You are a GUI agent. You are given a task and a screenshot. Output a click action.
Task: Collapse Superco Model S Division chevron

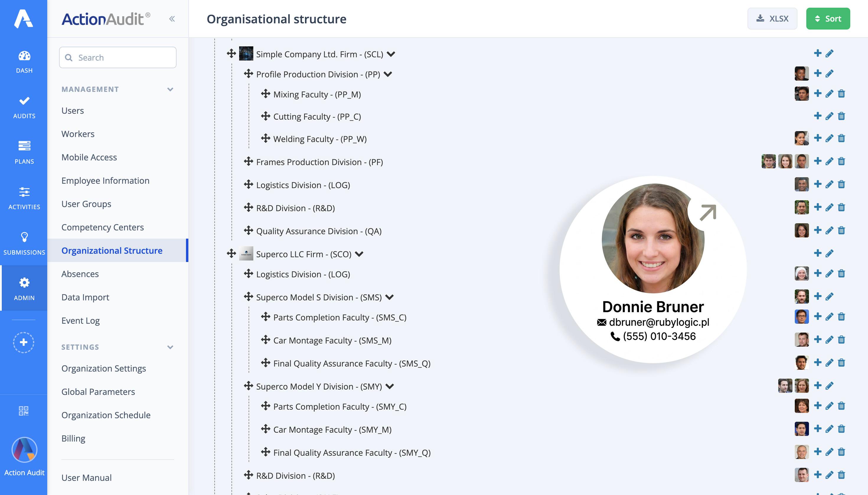click(x=389, y=297)
